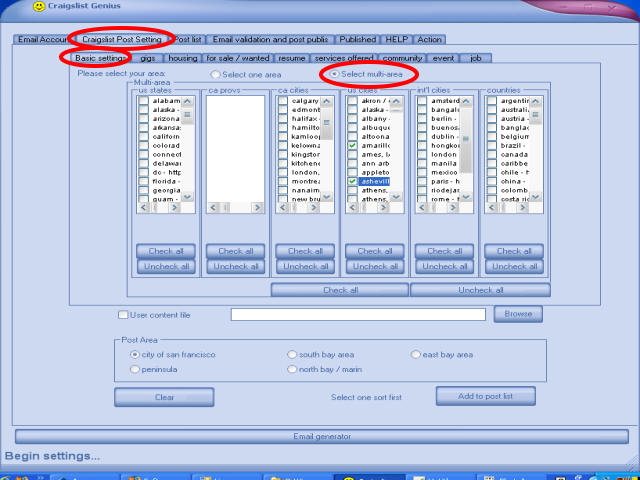Choose the Select one area option
The height and width of the screenshot is (480, 640).
215,75
